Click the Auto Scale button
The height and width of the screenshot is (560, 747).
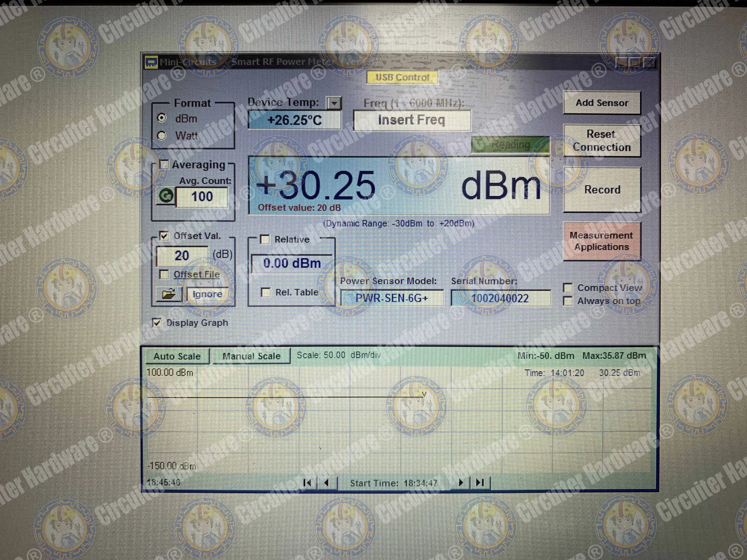[177, 356]
